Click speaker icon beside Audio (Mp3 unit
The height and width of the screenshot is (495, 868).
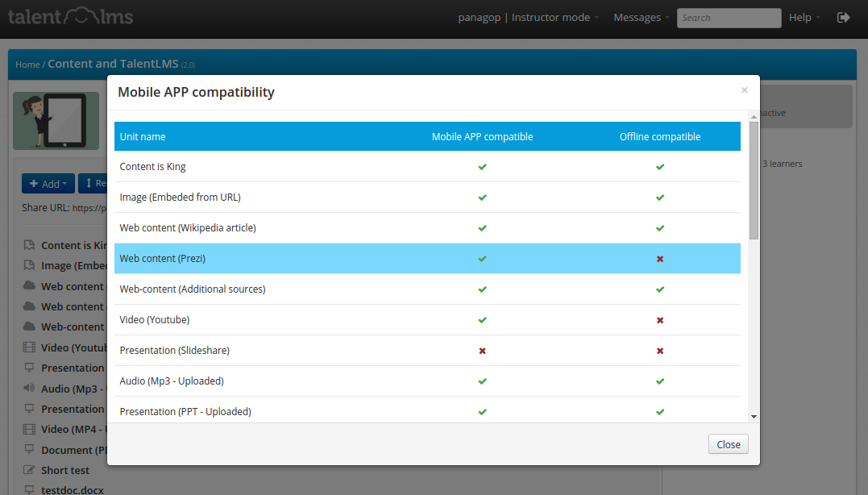[29, 388]
